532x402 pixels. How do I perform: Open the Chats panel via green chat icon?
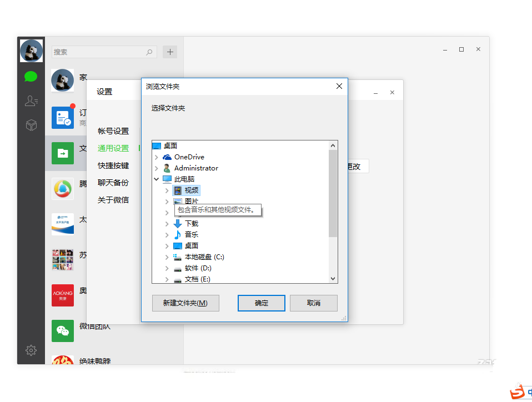[31, 76]
